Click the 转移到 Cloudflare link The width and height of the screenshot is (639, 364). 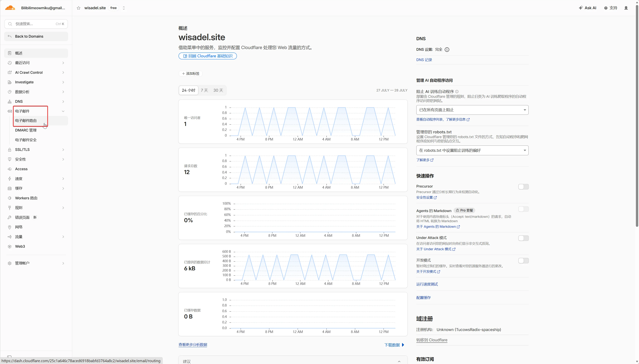tap(431, 340)
